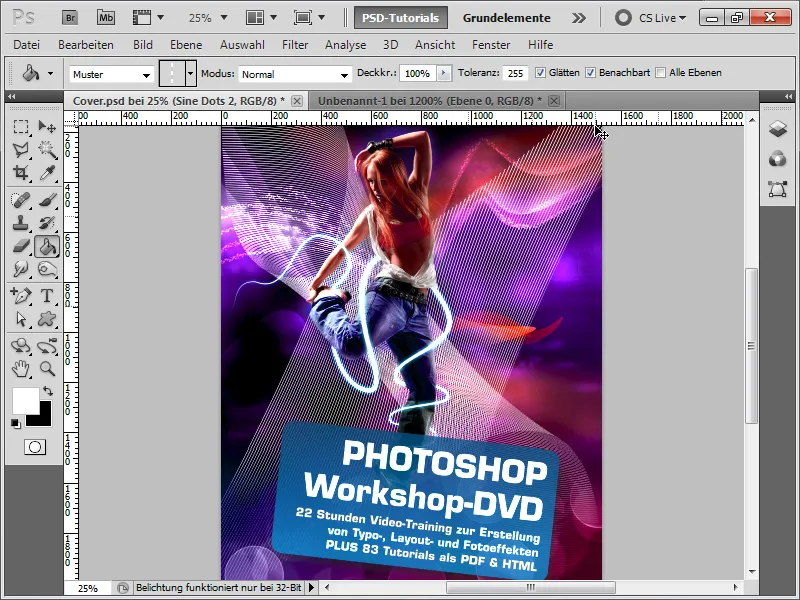Select the Eraser tool
This screenshot has width=800, height=600.
tap(21, 246)
